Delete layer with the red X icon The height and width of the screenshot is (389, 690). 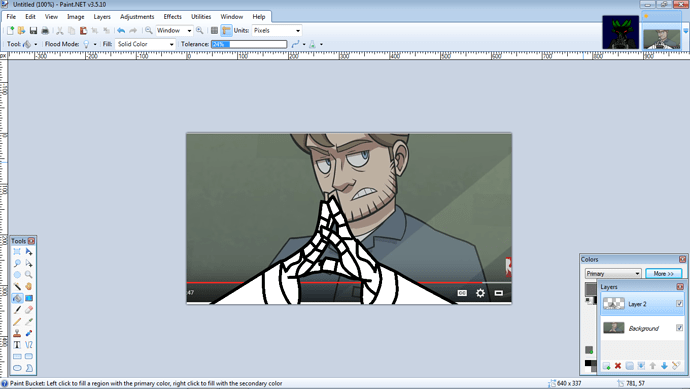click(x=618, y=366)
